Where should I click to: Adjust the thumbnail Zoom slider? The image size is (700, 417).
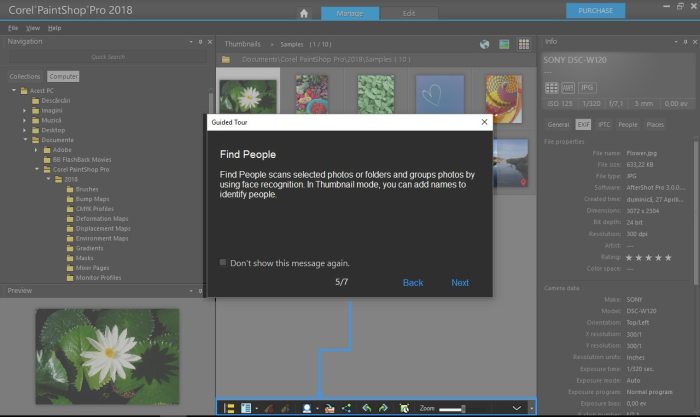[452, 409]
